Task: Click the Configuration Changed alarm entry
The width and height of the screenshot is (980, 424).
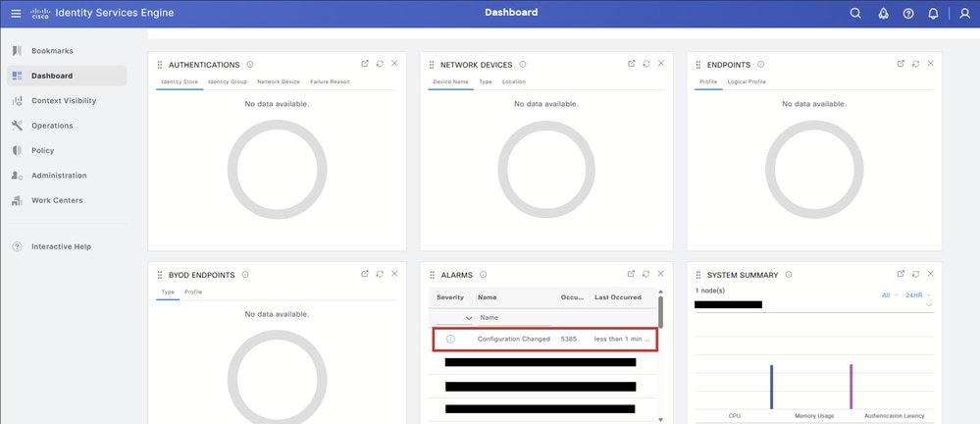Action: 545,339
